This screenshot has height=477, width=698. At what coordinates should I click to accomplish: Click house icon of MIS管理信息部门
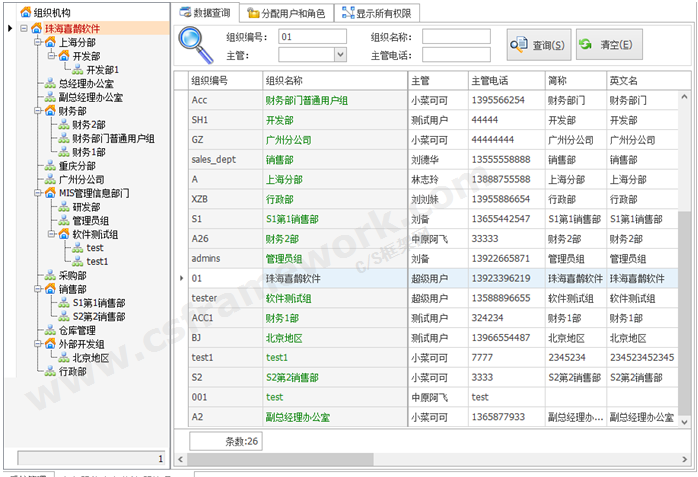[50, 193]
